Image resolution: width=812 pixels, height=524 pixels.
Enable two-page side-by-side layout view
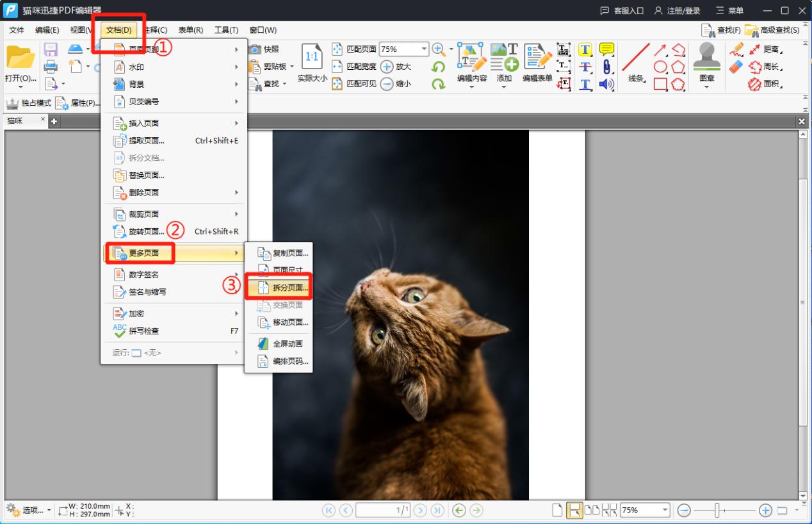[x=592, y=511]
